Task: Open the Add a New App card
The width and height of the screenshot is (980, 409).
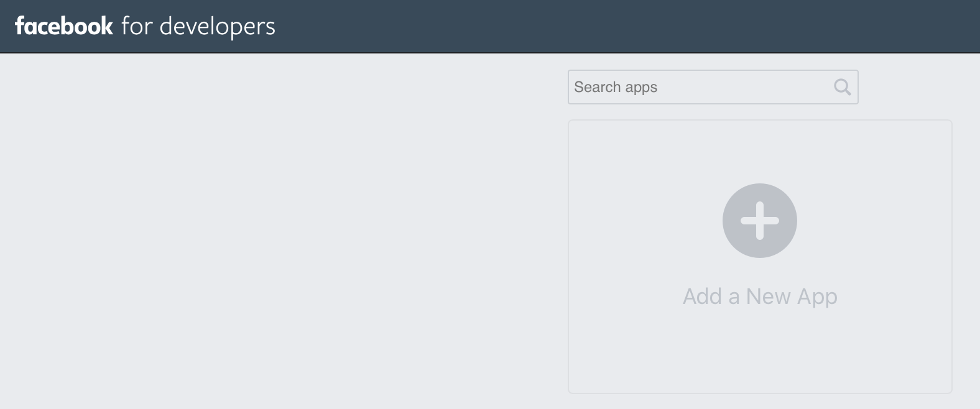Action: [760, 256]
